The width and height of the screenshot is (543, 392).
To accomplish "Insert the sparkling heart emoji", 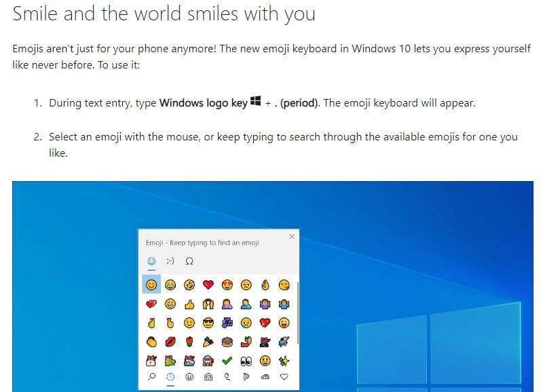I will [x=265, y=323].
